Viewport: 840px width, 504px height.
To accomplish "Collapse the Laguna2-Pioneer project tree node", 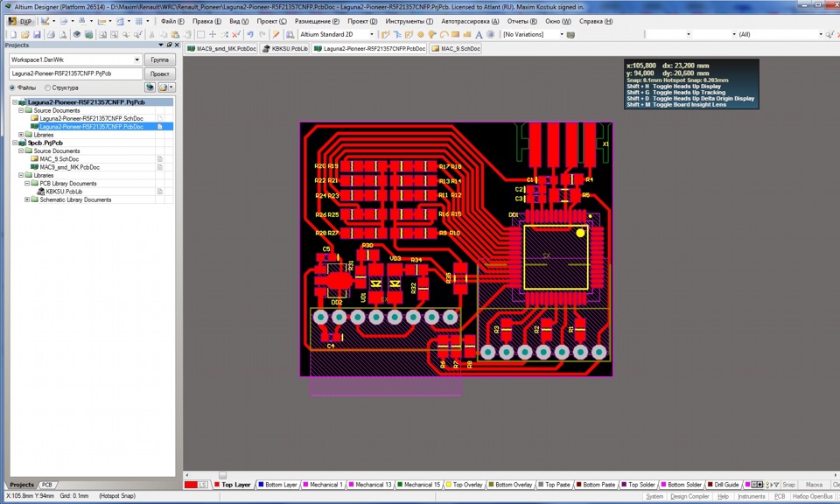I will pyautogui.click(x=15, y=102).
